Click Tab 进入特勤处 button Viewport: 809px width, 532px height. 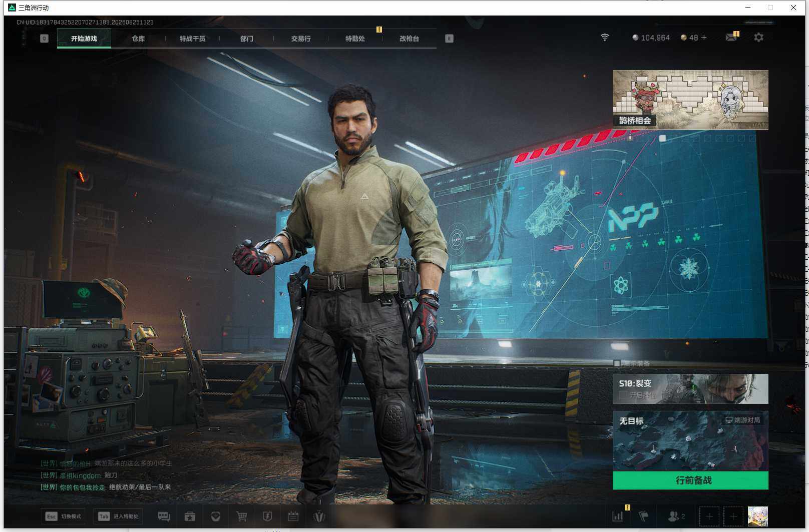118,516
